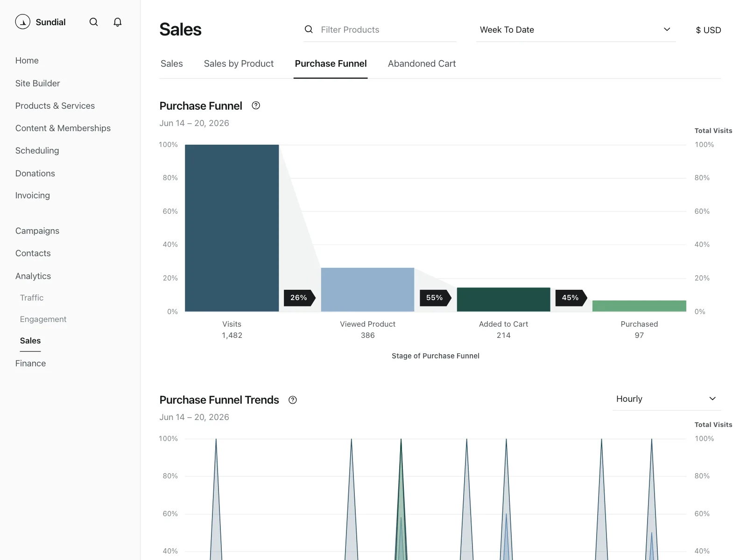Click the Filter Products magnifier icon
Screen dimensions: 747x560
[x=309, y=29]
